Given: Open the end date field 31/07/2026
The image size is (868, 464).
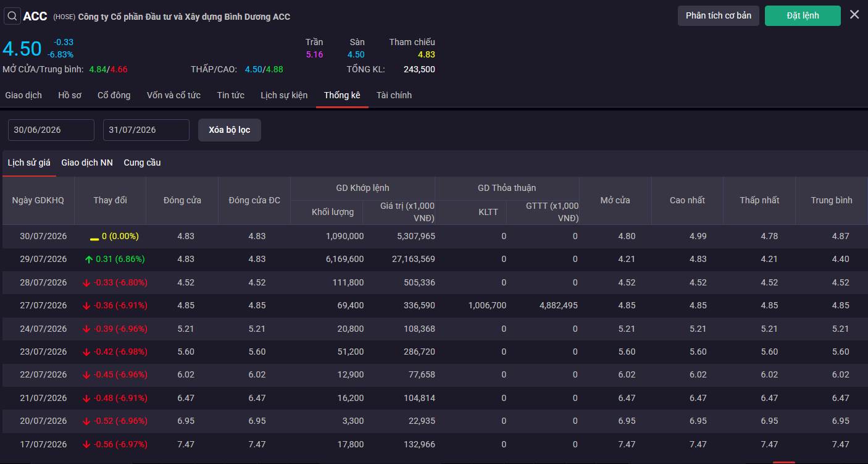Looking at the screenshot, I should pyautogui.click(x=146, y=130).
